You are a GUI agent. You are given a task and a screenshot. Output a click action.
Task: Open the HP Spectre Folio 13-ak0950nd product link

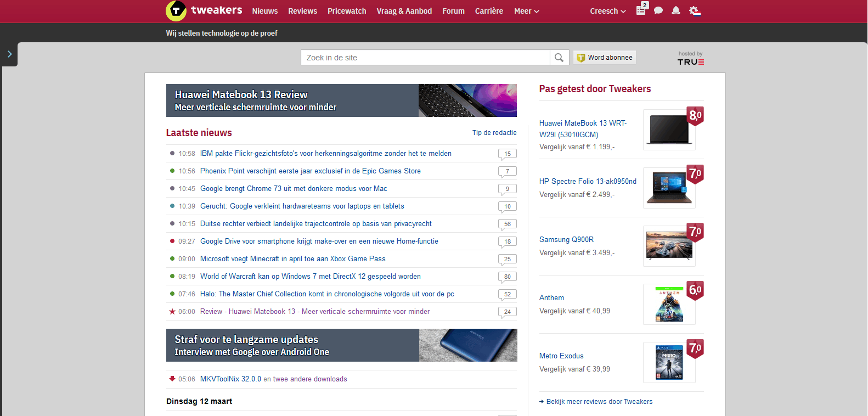588,181
